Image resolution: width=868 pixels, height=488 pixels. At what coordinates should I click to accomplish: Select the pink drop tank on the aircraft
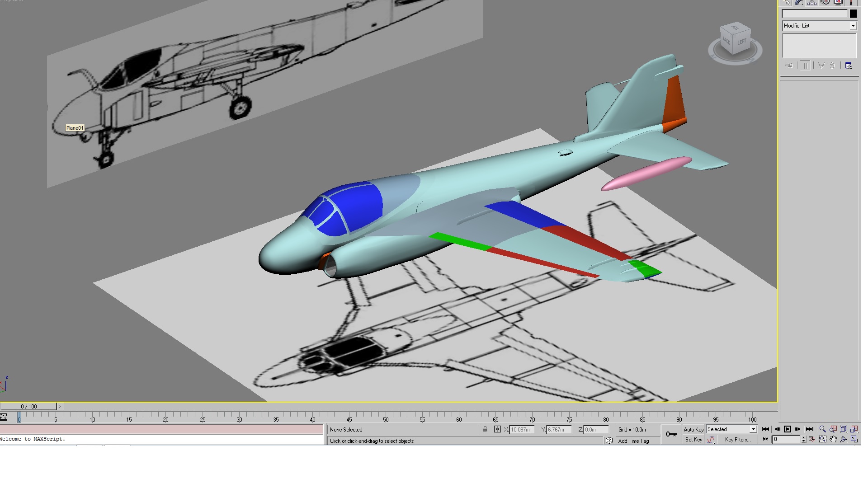(646, 174)
